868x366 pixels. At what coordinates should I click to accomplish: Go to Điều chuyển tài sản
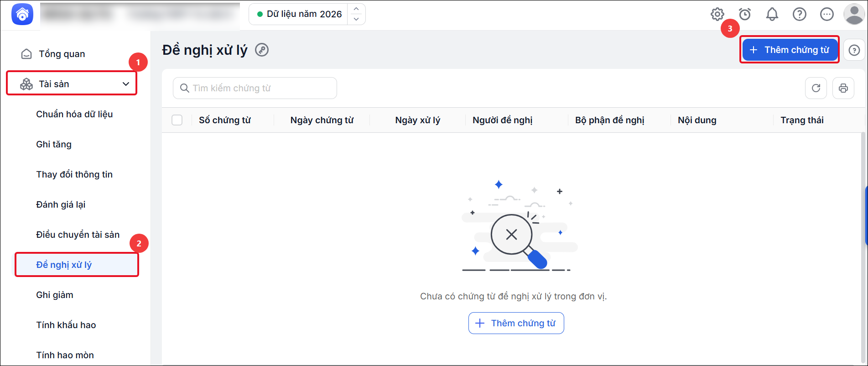pos(78,235)
